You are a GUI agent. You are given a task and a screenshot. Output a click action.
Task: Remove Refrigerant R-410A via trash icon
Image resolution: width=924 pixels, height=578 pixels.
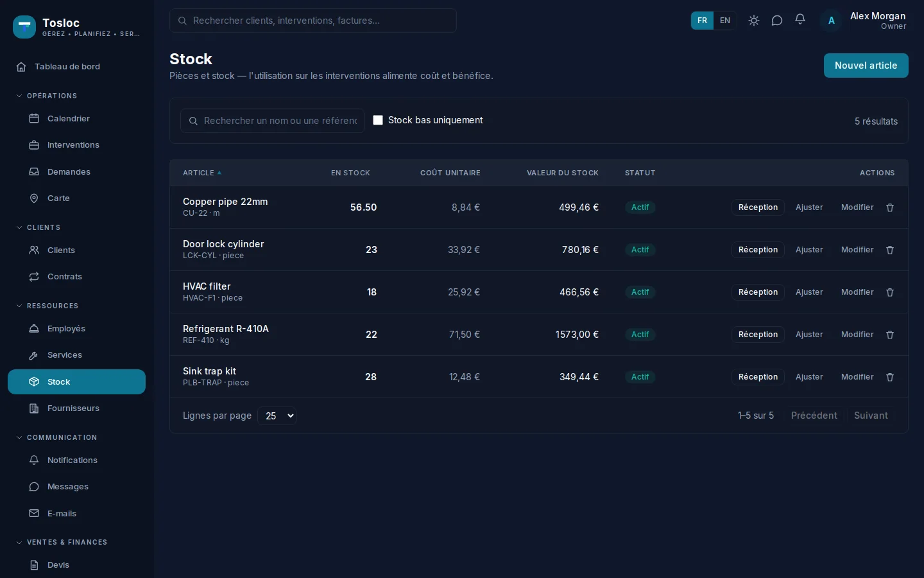pos(890,335)
